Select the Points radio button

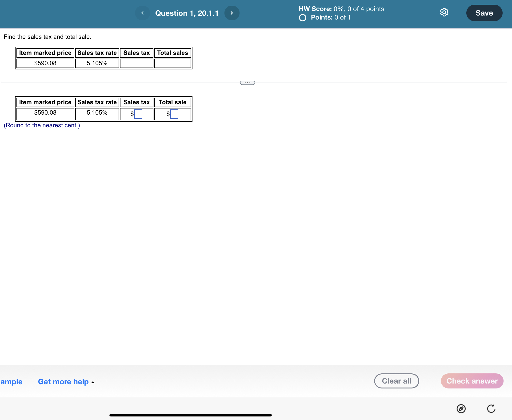click(302, 17)
